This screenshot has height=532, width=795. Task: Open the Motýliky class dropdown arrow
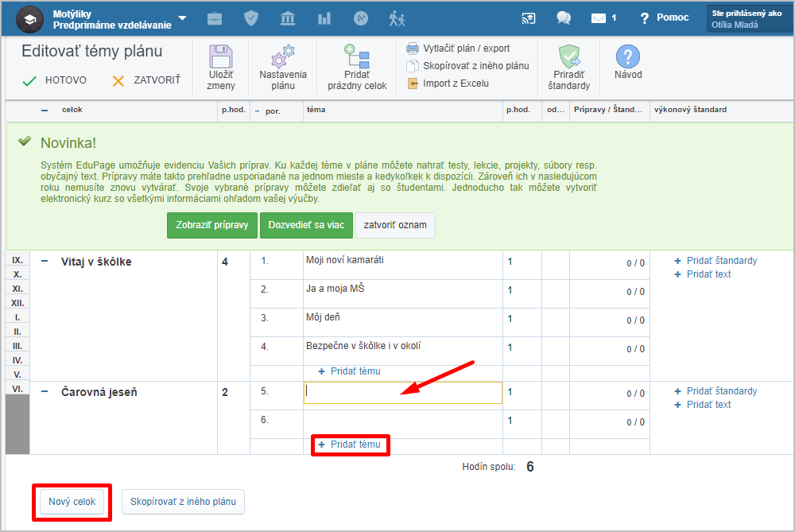pyautogui.click(x=183, y=17)
